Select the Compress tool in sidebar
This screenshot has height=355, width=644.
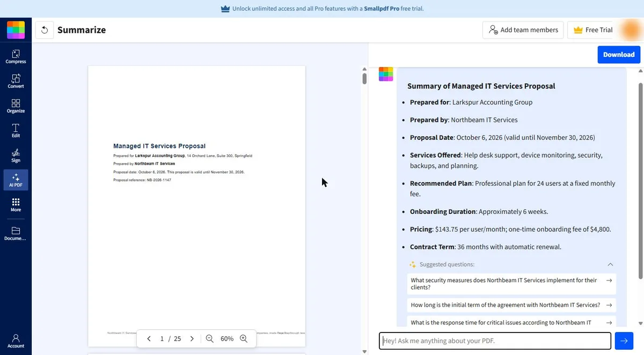(x=16, y=57)
